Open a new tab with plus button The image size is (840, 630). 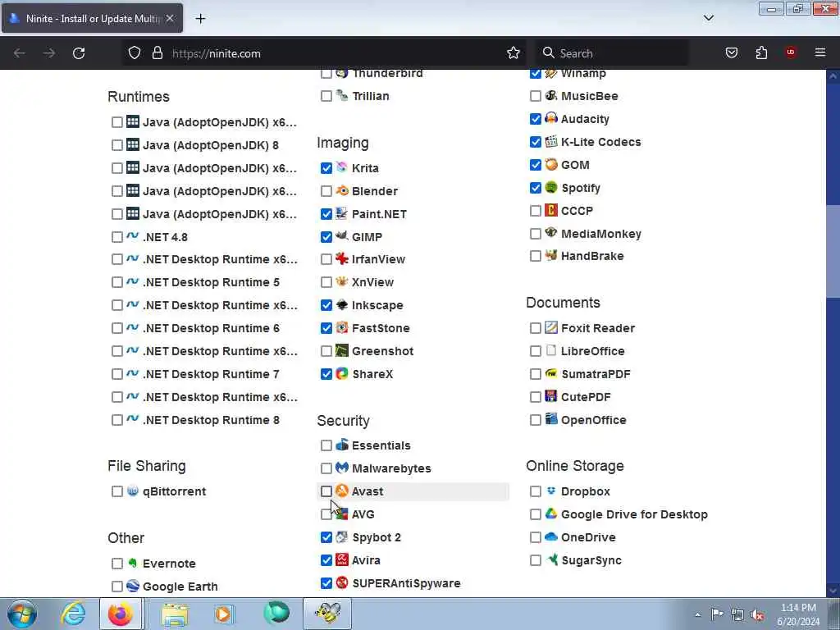point(200,18)
